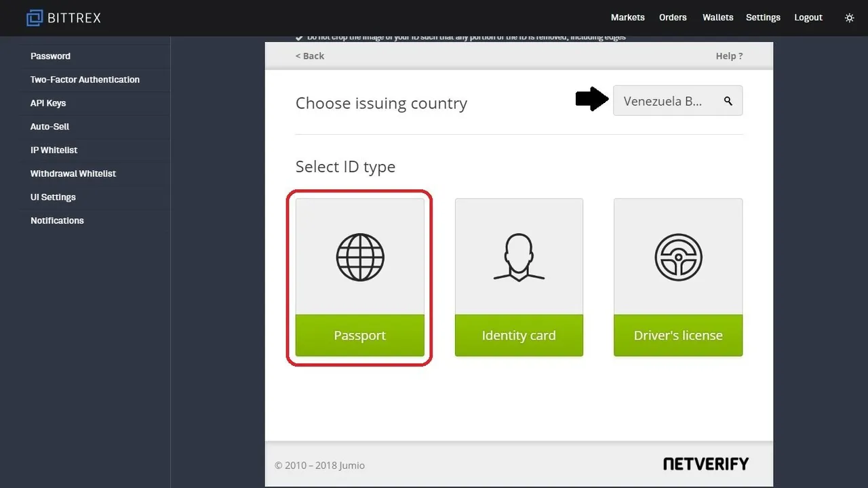Go to Settings in top navigation
Screen dimensions: 868x488
pos(763,18)
